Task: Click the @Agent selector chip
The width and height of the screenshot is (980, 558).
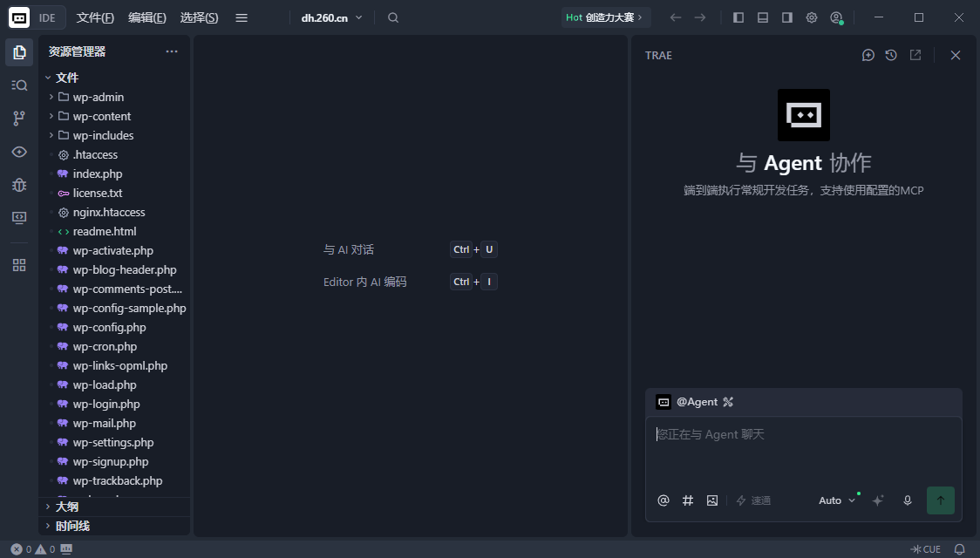Action: (694, 402)
